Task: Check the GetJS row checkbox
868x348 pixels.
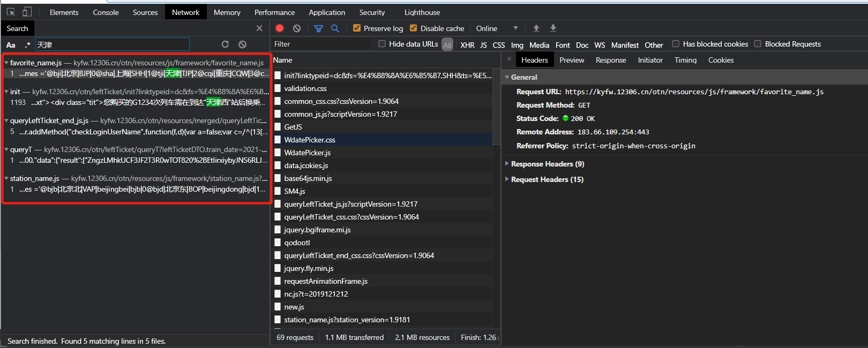Action: (x=278, y=127)
